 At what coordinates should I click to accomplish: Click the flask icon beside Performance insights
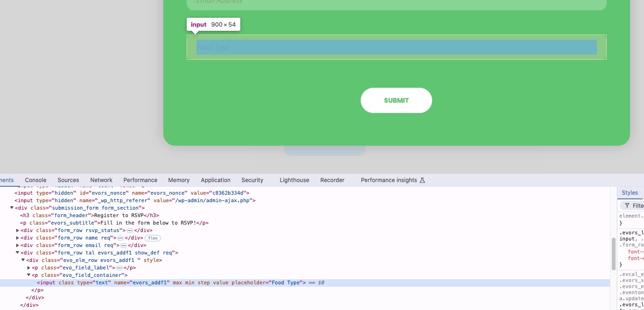(422, 180)
